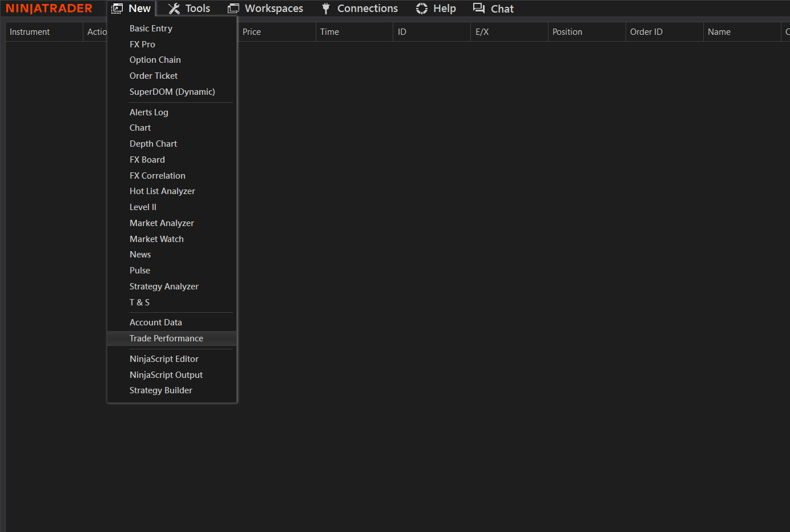Click the window icon next to New
The width and height of the screenshot is (790, 532).
pos(116,8)
